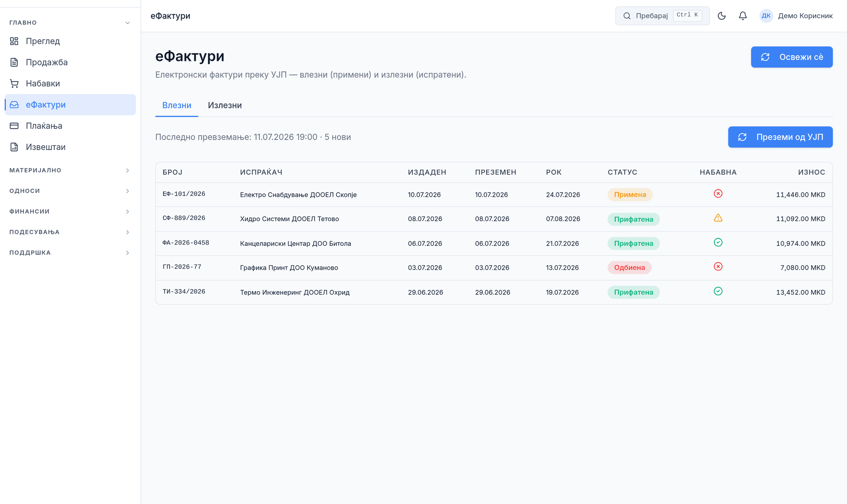Click the Освежи сè button
Screen dimensions: 847x504
click(791, 57)
